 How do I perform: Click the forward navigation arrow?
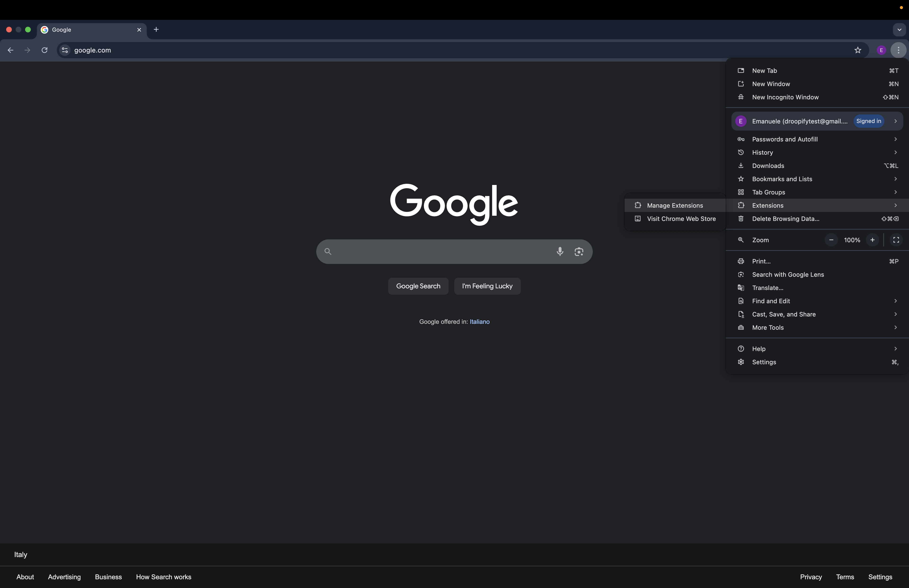27,50
